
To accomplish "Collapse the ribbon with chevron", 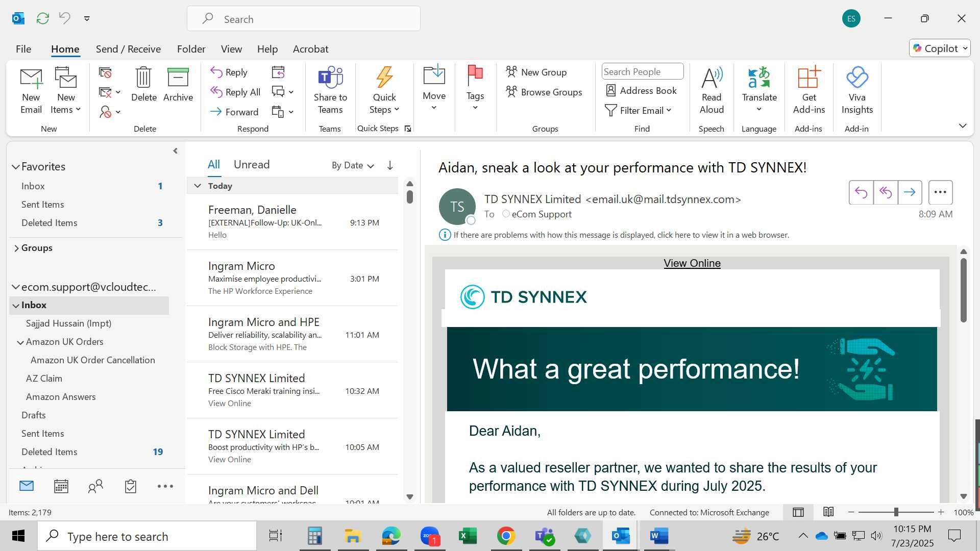I will [963, 126].
